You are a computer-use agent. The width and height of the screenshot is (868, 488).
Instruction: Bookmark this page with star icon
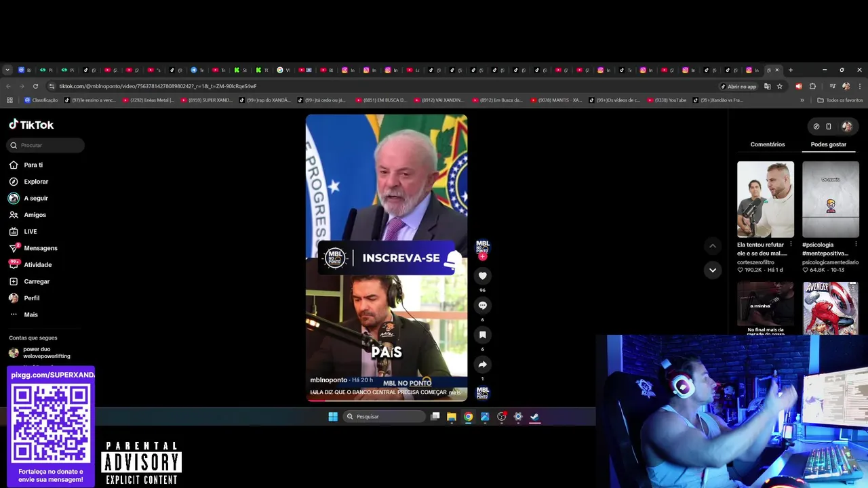point(780,86)
